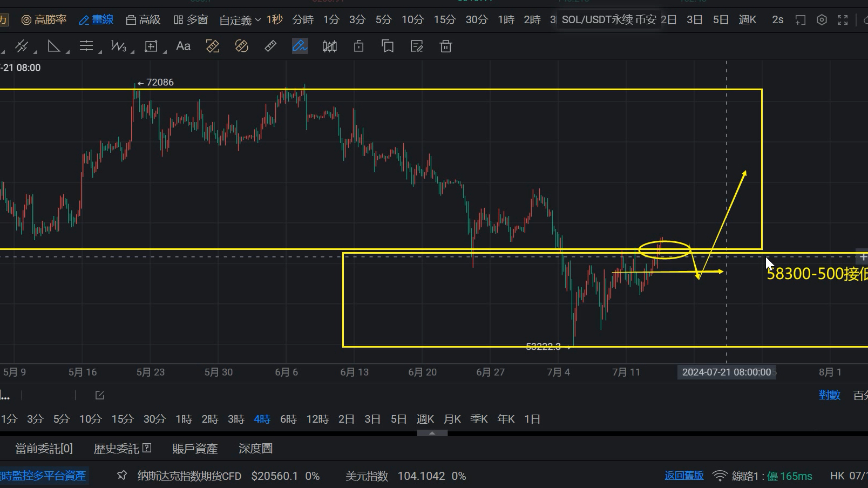The image size is (868, 488).
Task: Expand the triangle tool options arrow
Action: coord(68,52)
